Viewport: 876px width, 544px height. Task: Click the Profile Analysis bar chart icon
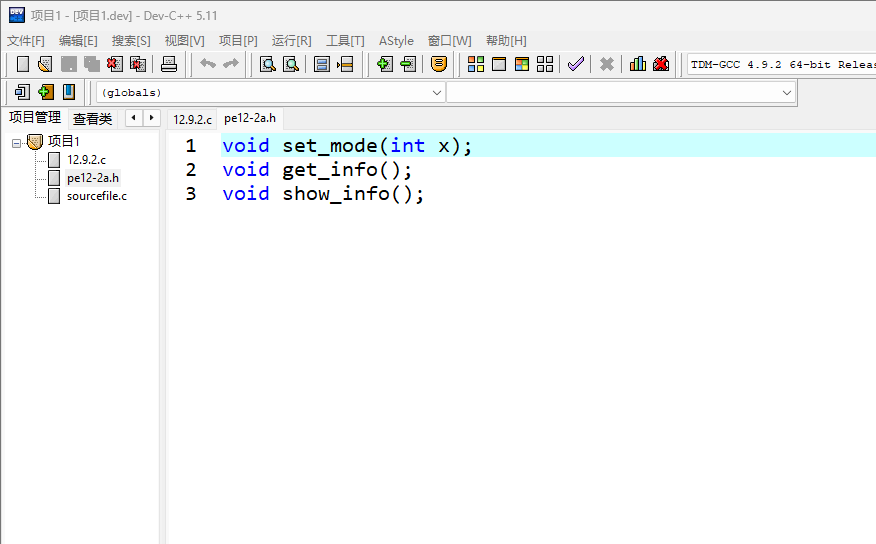637,64
